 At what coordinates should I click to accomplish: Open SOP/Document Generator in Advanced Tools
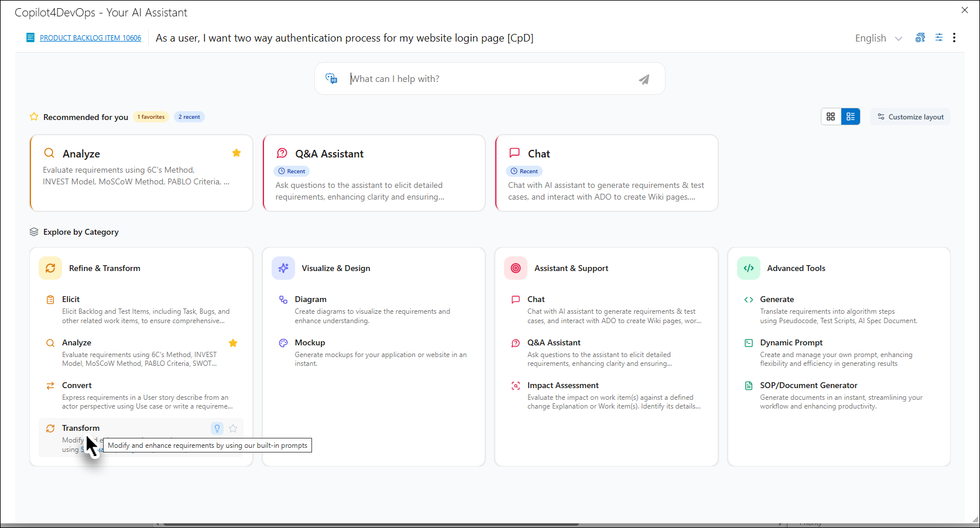(808, 385)
